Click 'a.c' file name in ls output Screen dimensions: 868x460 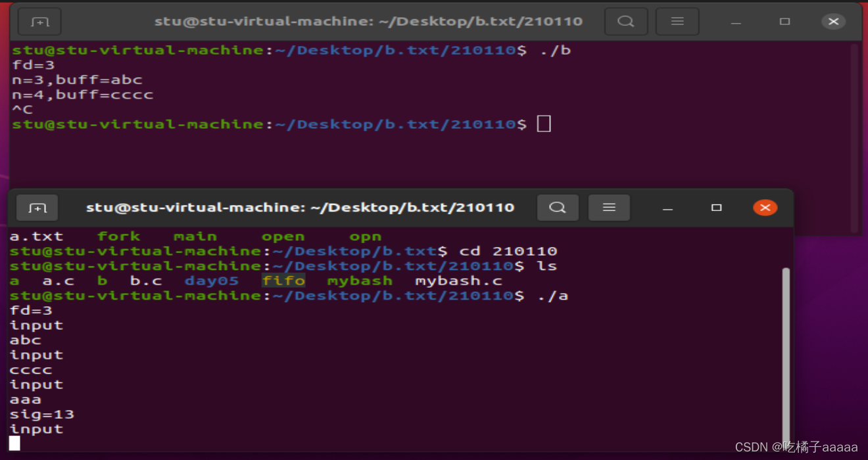click(x=59, y=281)
